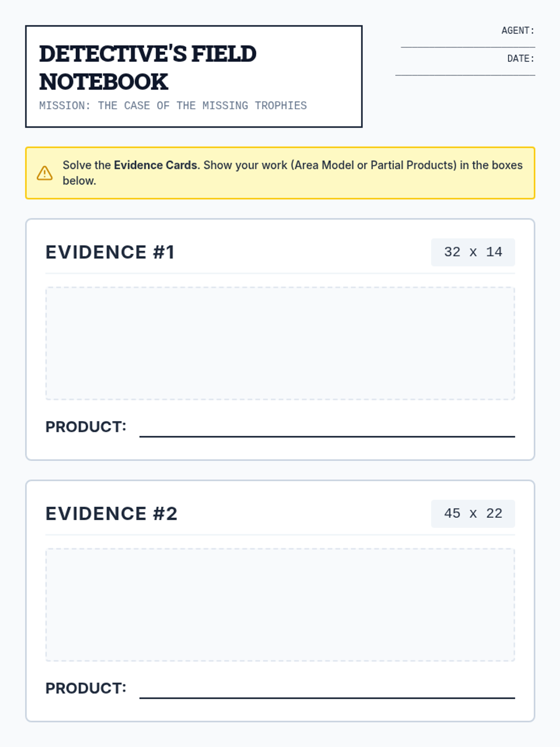This screenshot has width=560, height=747.
Task: Click the Evidence #2 PRODUCT answer line
Action: [x=327, y=698]
